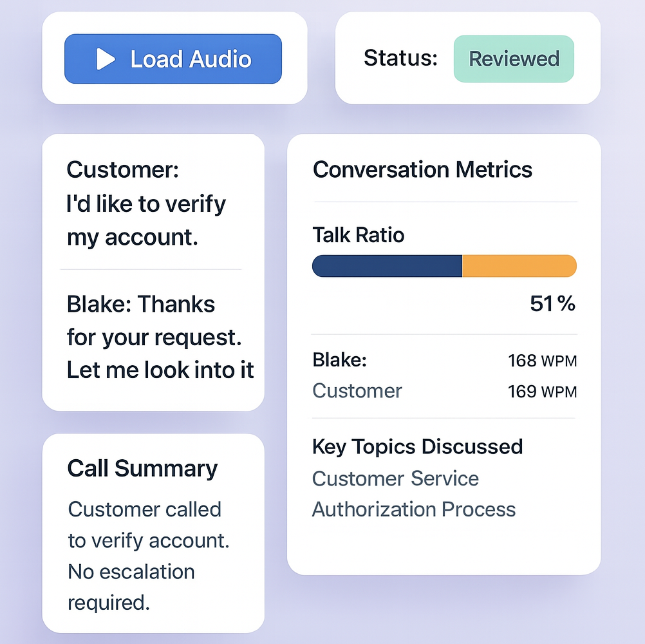Click the call summary description text
Viewport: 645px width, 644px height.
149,556
